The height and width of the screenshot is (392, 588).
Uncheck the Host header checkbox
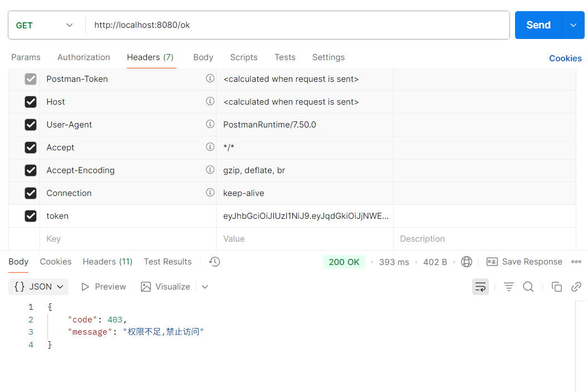31,102
